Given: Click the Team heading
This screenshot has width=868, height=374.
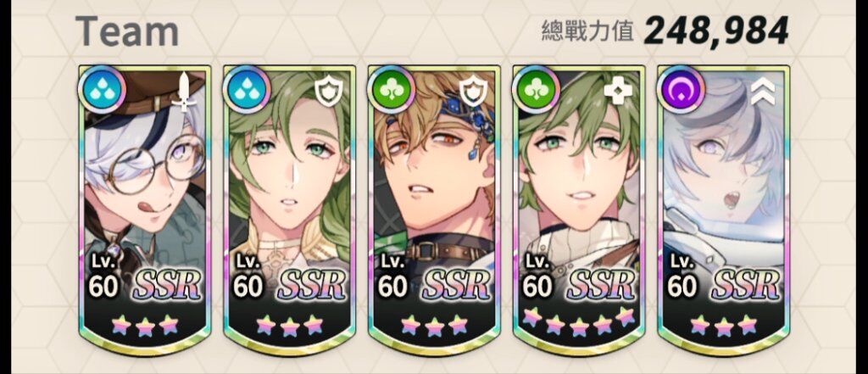Looking at the screenshot, I should (x=127, y=32).
